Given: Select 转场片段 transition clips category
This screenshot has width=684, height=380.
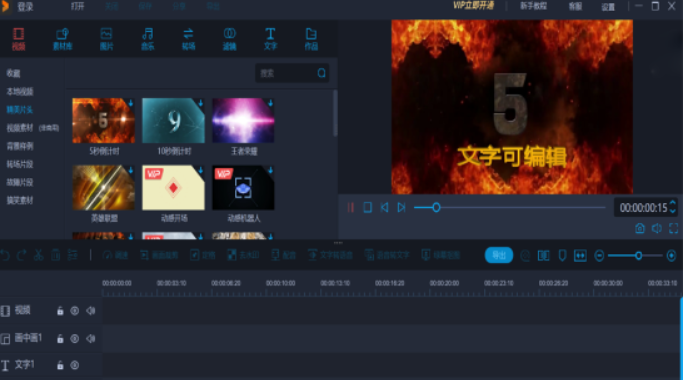Looking at the screenshot, I should click(20, 164).
